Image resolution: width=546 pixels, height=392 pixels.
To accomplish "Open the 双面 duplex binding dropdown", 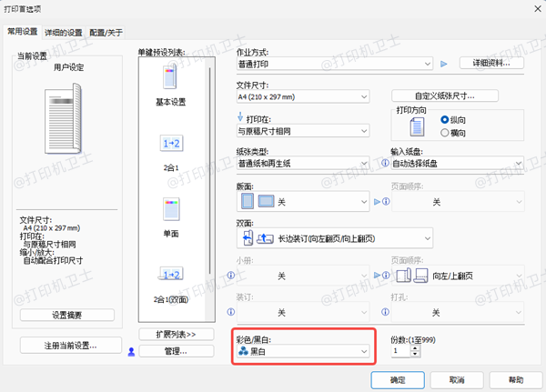I will click(334, 238).
